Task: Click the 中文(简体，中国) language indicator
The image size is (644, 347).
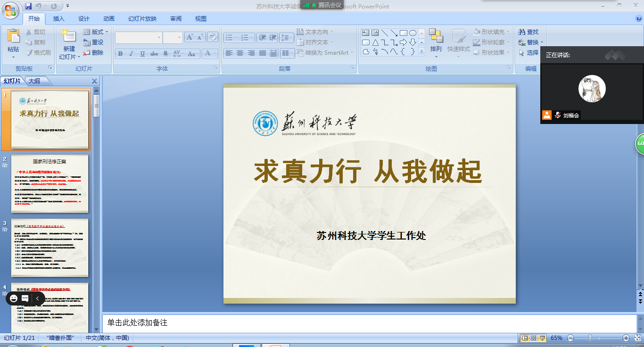Action: pos(107,338)
